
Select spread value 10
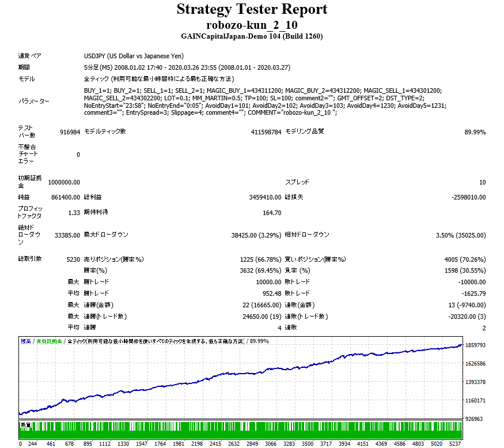coord(482,182)
